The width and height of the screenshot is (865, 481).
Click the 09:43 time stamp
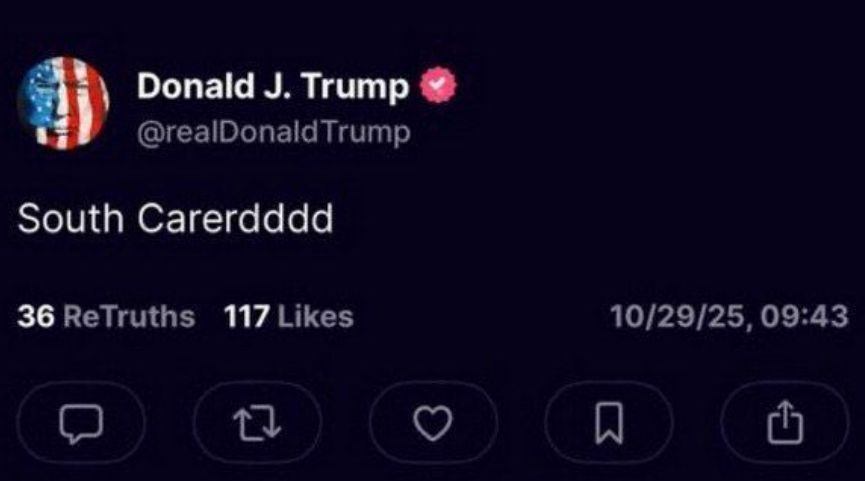tap(804, 317)
